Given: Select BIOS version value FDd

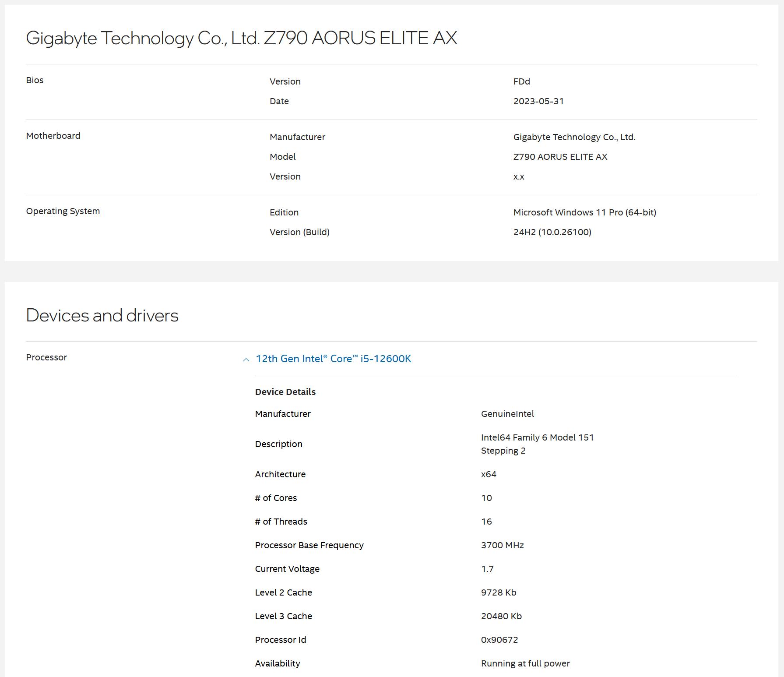Looking at the screenshot, I should pyautogui.click(x=522, y=81).
